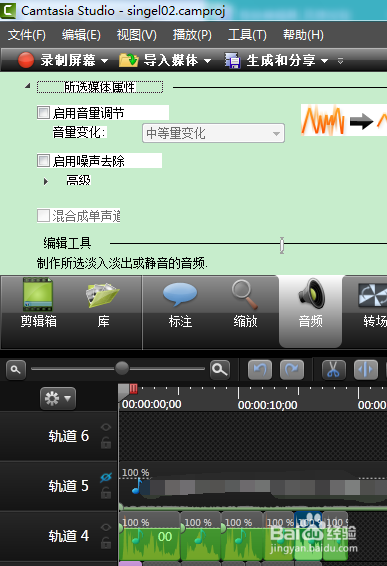Image resolution: width=387 pixels, height=566 pixels.
Task: Select the 轨道 4 track label
Action: click(x=69, y=536)
